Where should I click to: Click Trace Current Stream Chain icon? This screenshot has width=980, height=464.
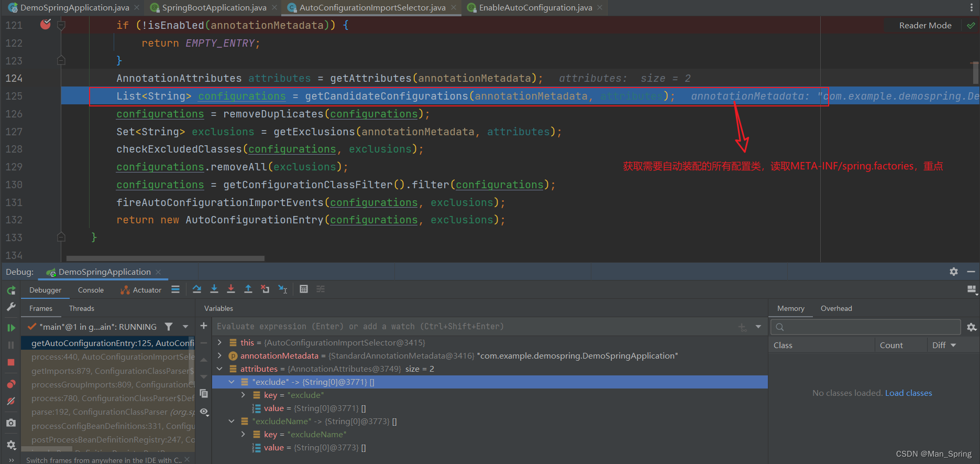pyautogui.click(x=321, y=289)
